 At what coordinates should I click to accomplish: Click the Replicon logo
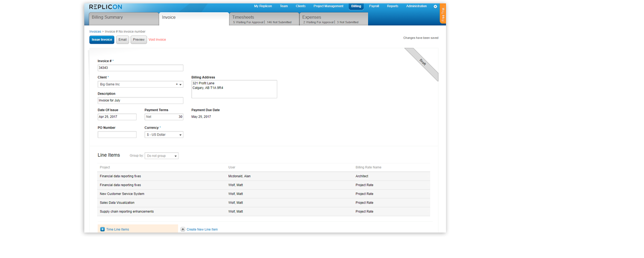coord(105,7)
